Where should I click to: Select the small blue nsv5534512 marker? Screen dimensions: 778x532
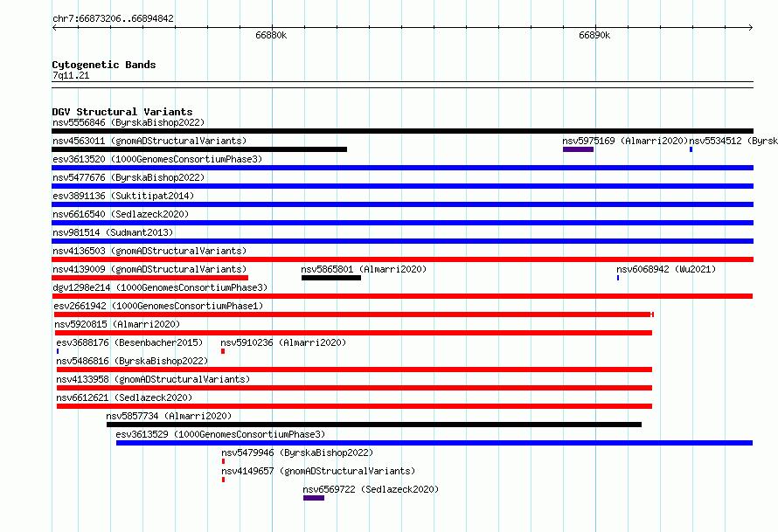[691, 149]
